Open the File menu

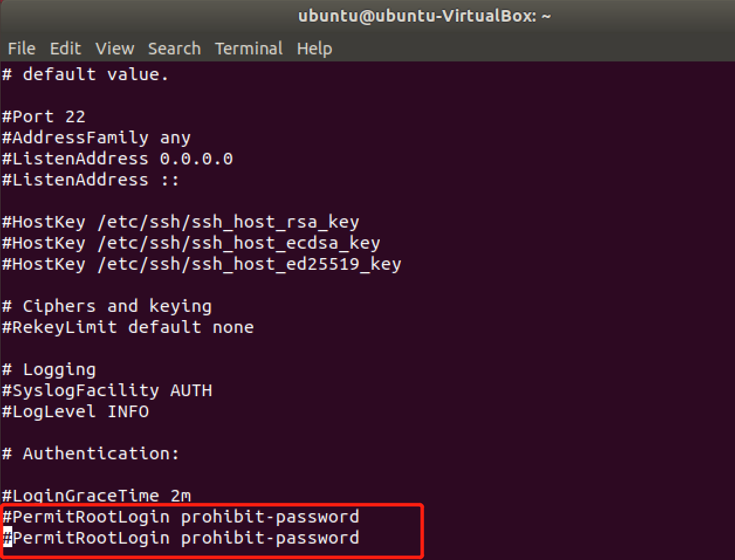point(22,49)
